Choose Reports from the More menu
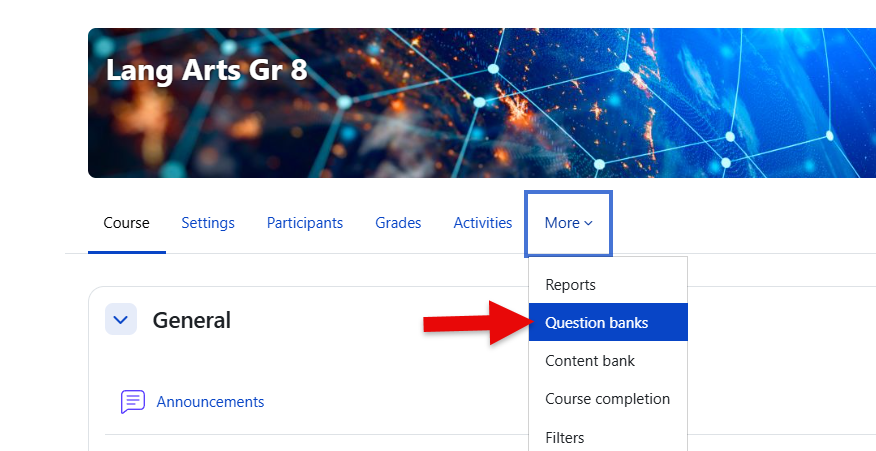 pyautogui.click(x=608, y=284)
